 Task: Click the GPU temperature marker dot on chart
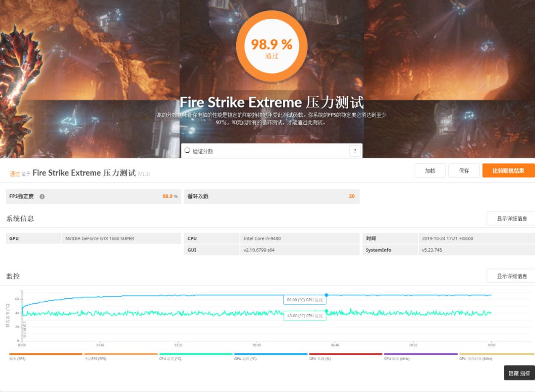click(x=326, y=295)
